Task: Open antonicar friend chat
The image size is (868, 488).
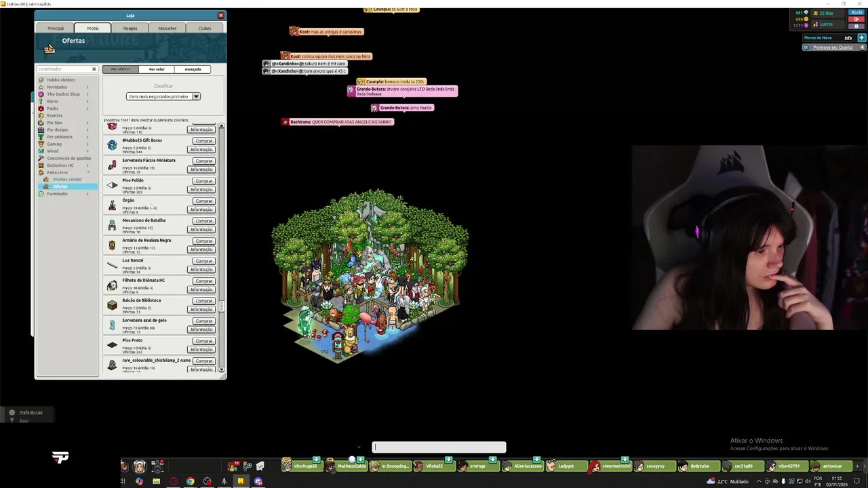Action: point(832,466)
